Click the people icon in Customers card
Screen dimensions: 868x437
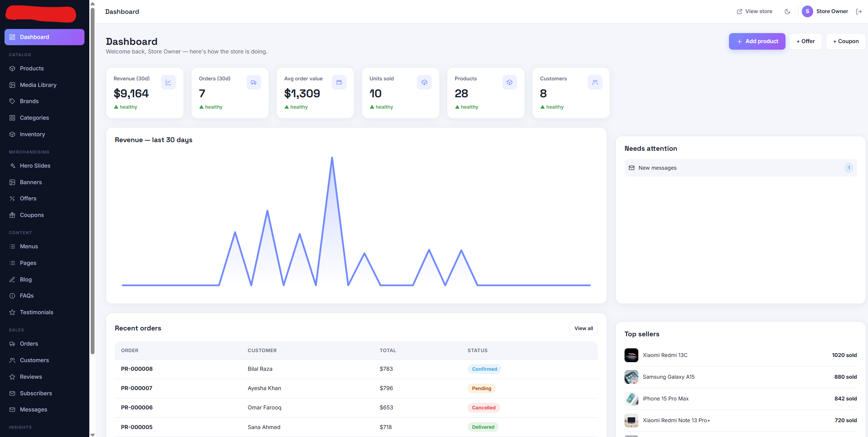595,82
